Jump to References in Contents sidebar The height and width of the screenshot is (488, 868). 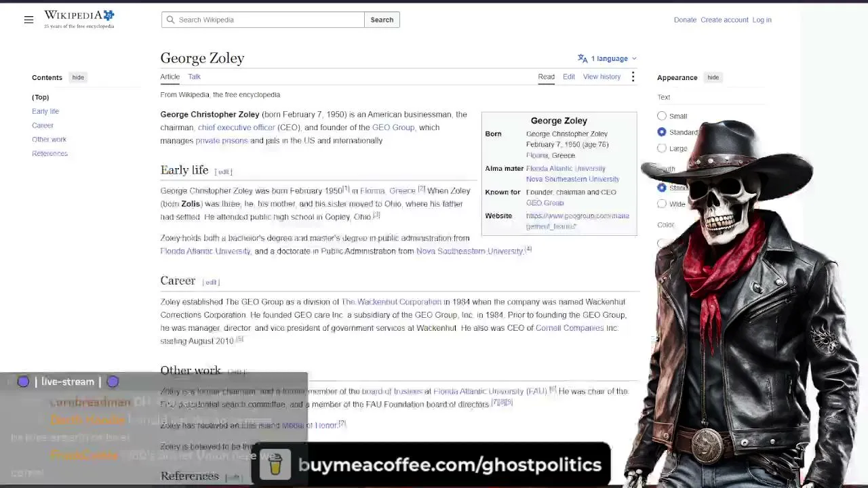[x=50, y=153]
